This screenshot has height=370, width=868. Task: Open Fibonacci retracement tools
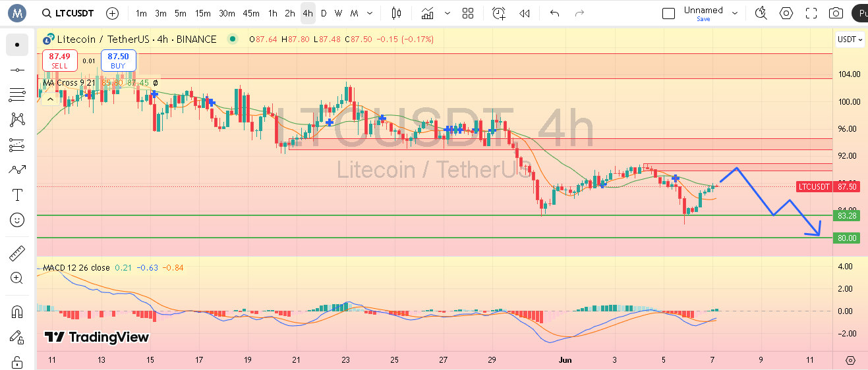coord(17,95)
